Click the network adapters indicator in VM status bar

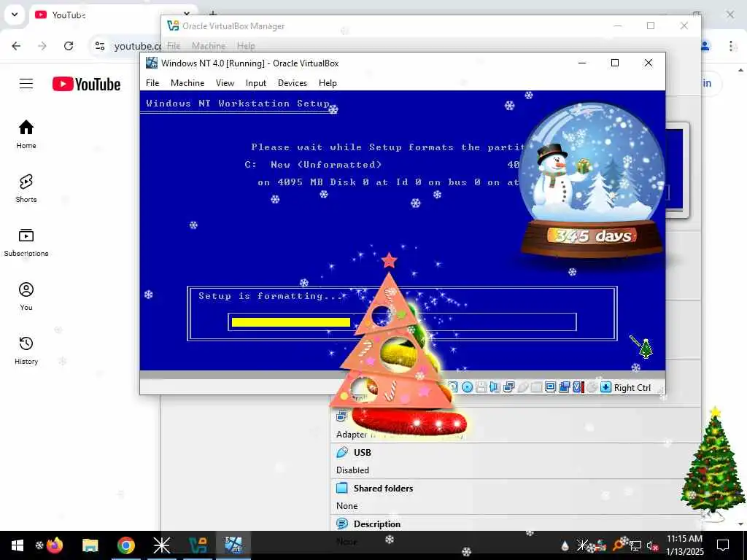pos(508,388)
